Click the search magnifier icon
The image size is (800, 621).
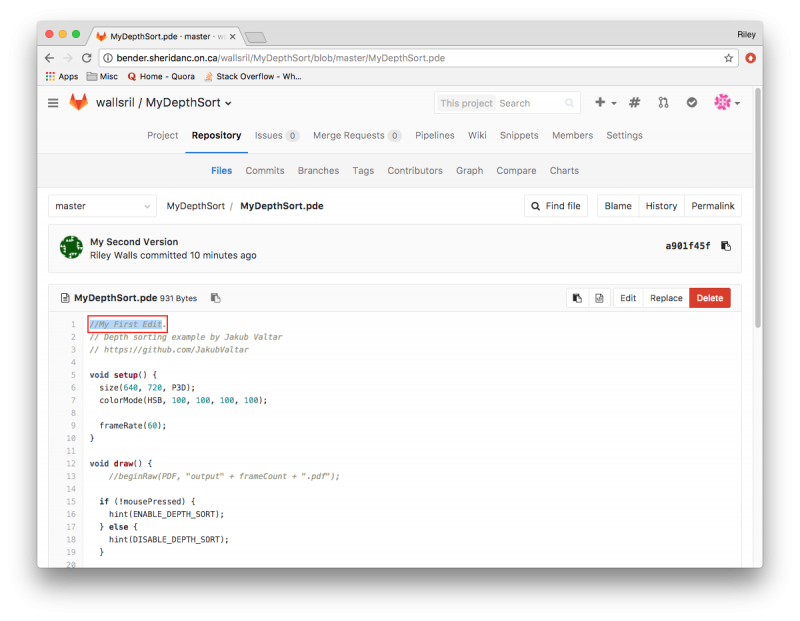pyautogui.click(x=569, y=103)
